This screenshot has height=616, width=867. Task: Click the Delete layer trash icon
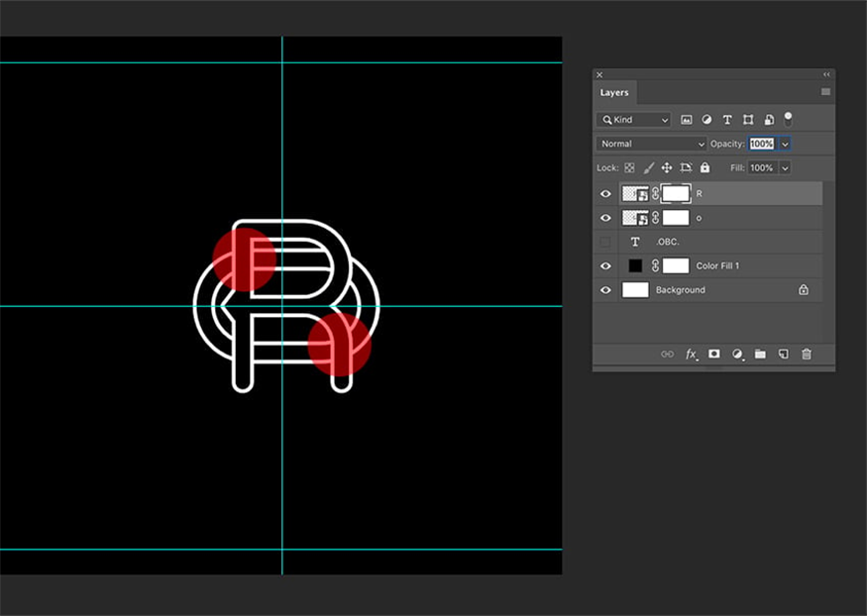pyautogui.click(x=807, y=354)
